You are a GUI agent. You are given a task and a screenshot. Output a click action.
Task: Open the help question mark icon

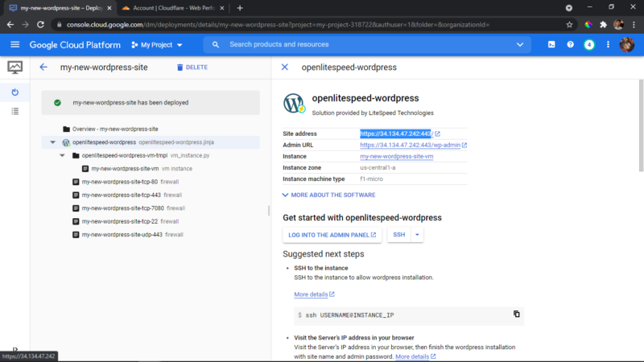pyautogui.click(x=570, y=44)
